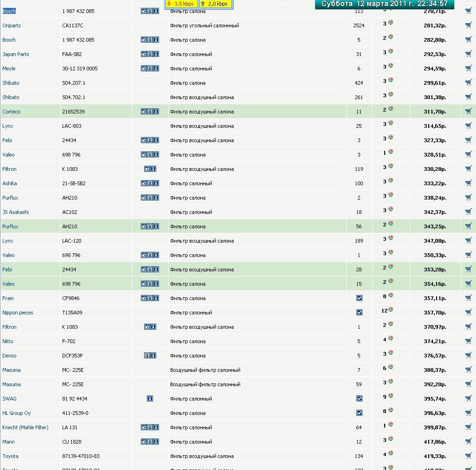Viewport: 476px width, 470px height.
Task: Open the SWAG brand link
Action: 9,398
